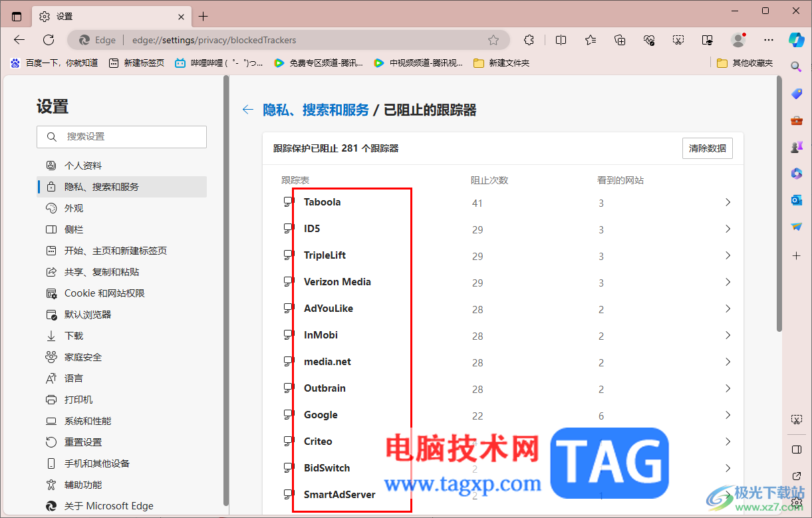The width and height of the screenshot is (812, 518).
Task: Open the Collections icon in the toolbar
Action: pos(620,40)
